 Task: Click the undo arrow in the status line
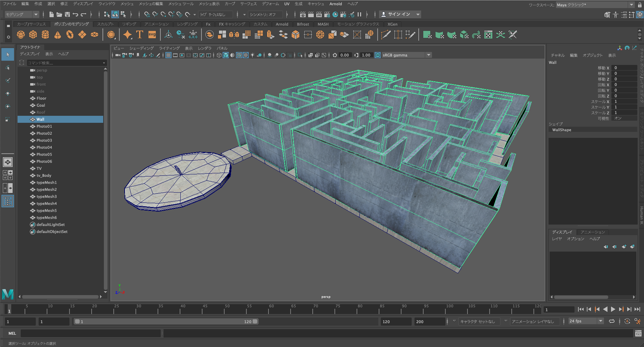(75, 14)
